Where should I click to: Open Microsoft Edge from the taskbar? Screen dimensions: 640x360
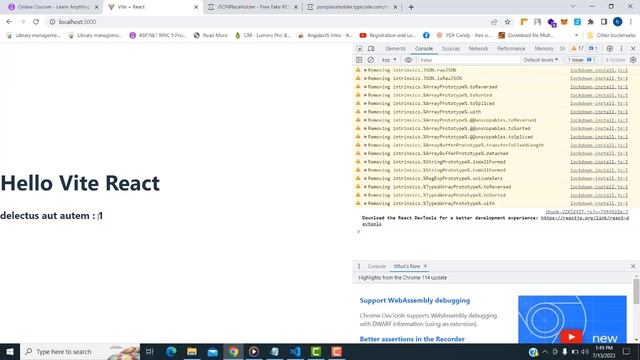pyautogui.click(x=171, y=351)
